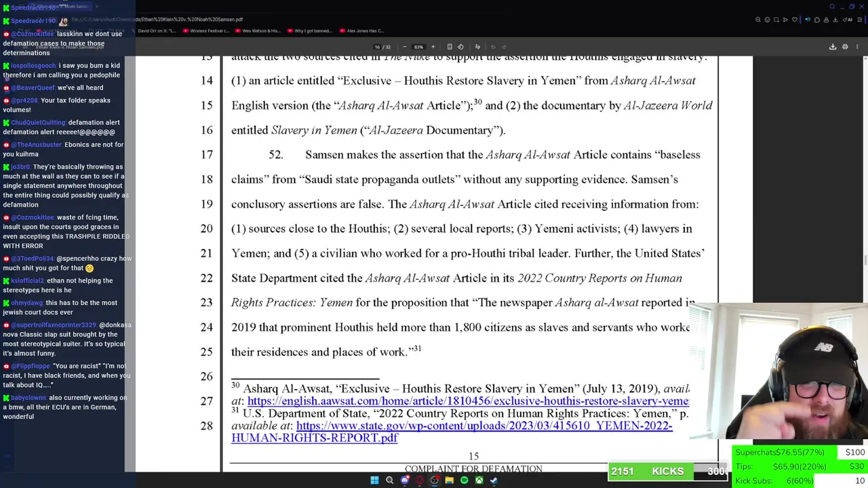Open the browser AI assistant button

pos(848,20)
